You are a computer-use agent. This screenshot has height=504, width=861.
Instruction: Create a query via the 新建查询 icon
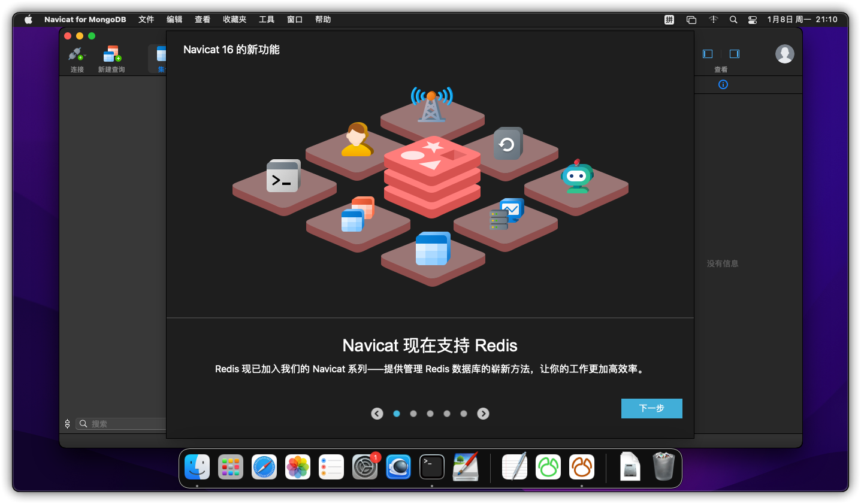point(111,58)
